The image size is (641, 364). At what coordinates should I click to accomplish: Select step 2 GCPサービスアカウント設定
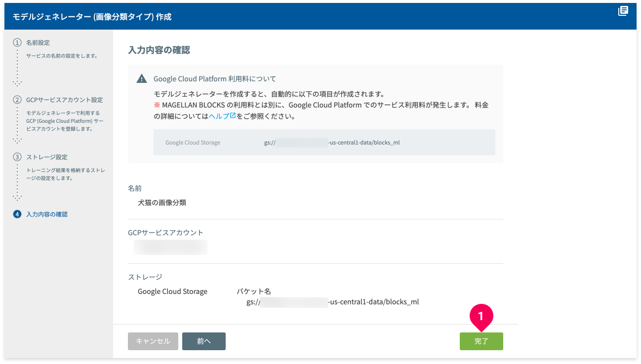[65, 100]
